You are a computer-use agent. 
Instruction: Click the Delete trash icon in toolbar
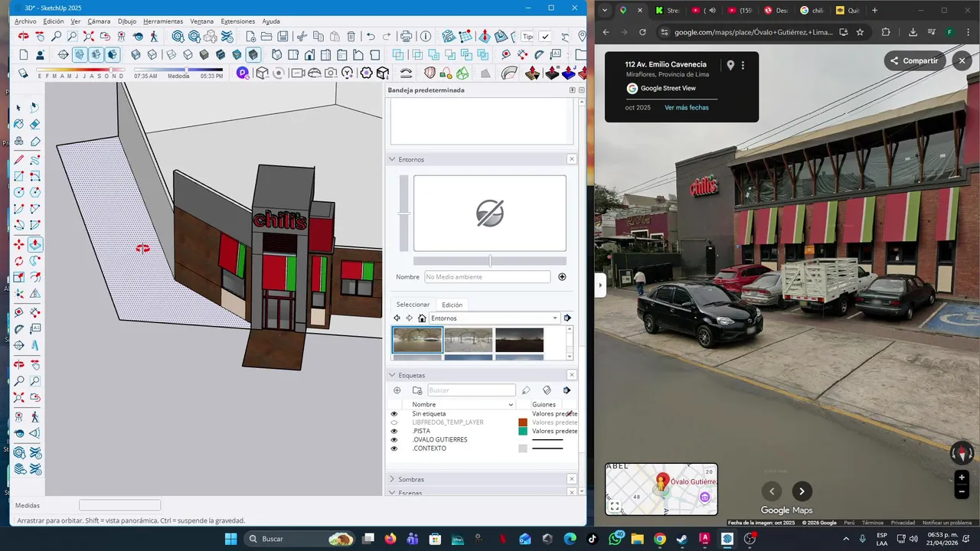[351, 36]
